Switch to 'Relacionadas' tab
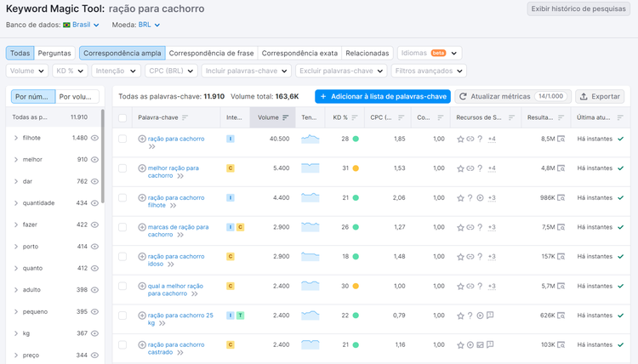This screenshot has width=638, height=364. point(367,54)
